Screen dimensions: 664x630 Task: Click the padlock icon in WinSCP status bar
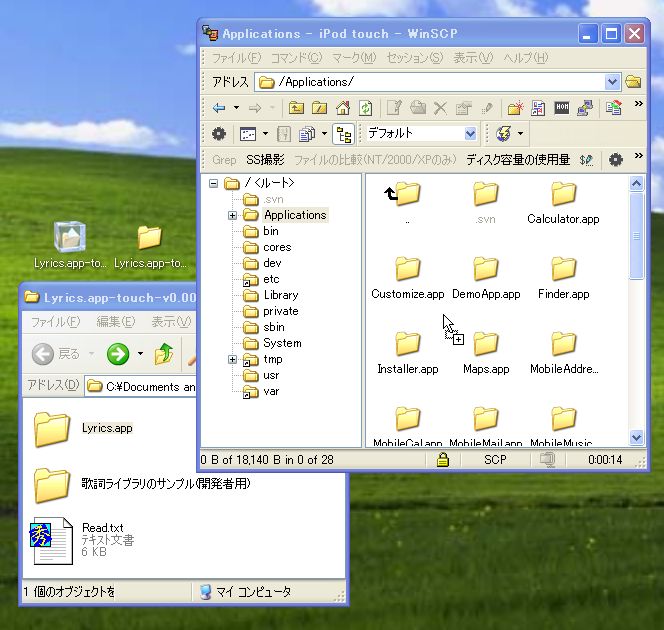443,459
